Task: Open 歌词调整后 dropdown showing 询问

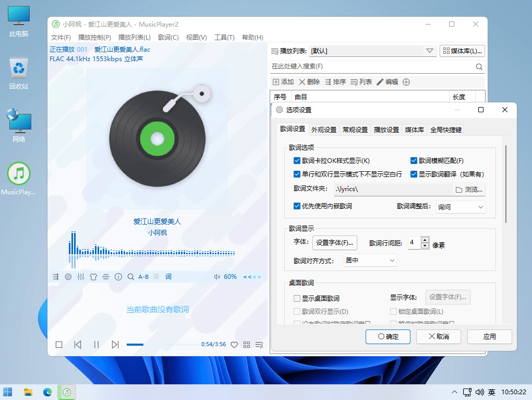Action: point(461,207)
